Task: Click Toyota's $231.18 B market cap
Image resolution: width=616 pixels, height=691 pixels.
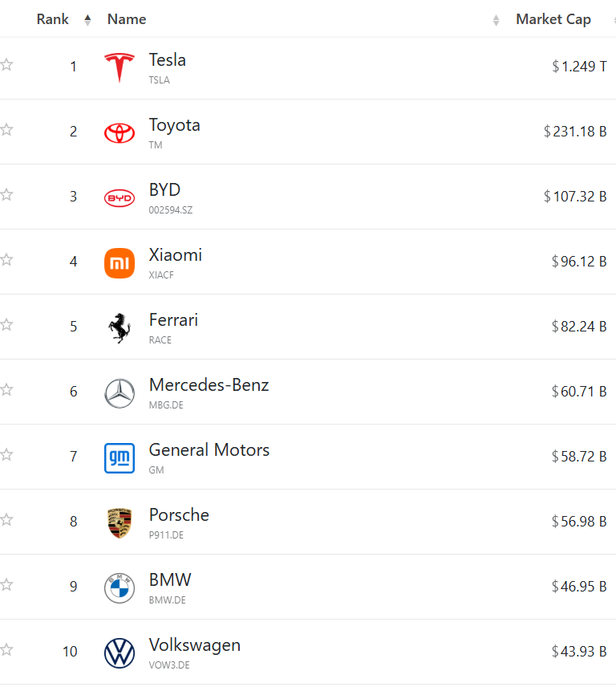Action: (x=575, y=131)
